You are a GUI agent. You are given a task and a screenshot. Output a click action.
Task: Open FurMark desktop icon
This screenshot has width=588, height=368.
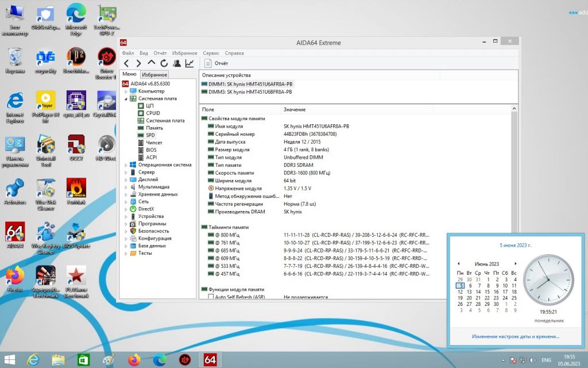pos(76,191)
